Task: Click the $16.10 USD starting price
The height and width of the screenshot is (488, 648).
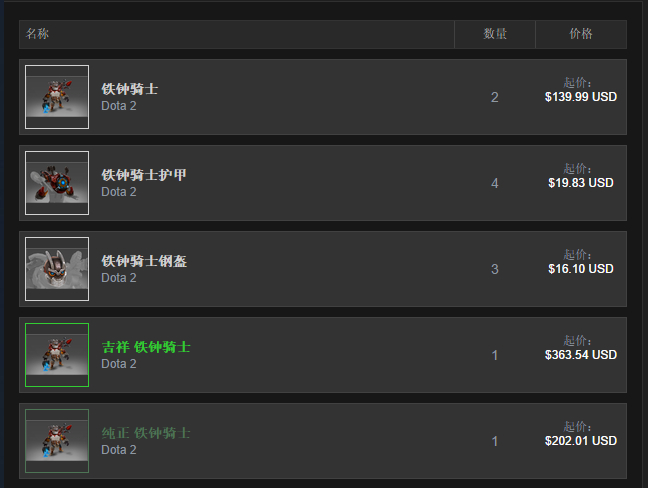Action: point(581,270)
